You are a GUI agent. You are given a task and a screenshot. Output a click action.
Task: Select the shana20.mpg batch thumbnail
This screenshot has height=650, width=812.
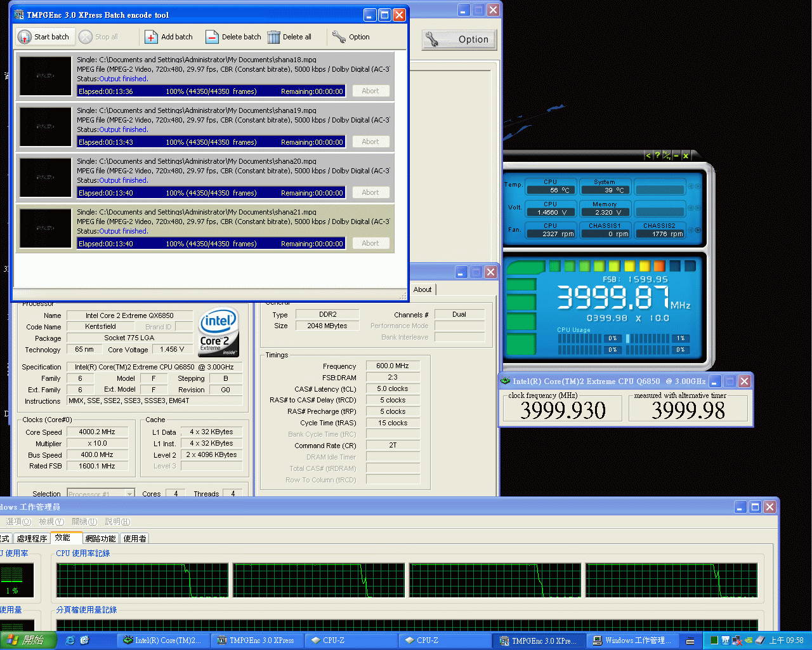[x=45, y=177]
